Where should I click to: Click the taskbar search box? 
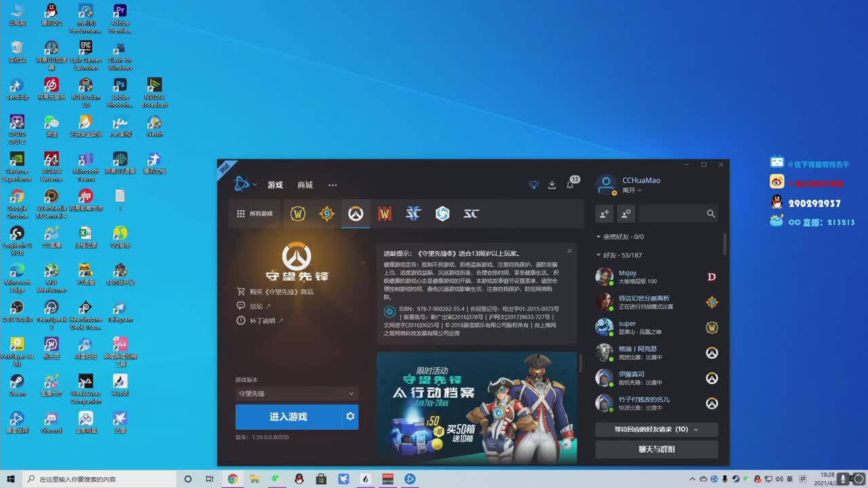[99, 479]
